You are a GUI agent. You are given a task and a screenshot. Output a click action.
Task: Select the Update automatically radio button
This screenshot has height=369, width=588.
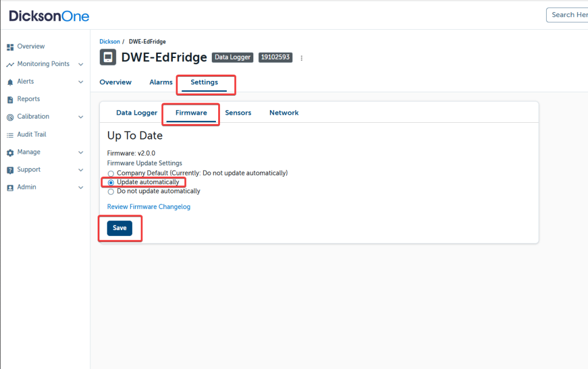click(x=111, y=182)
